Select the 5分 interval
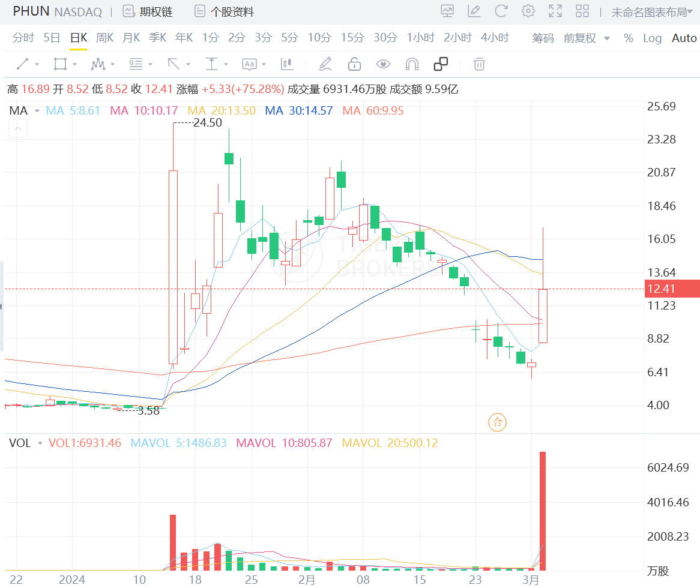The width and height of the screenshot is (700, 588). tap(290, 38)
